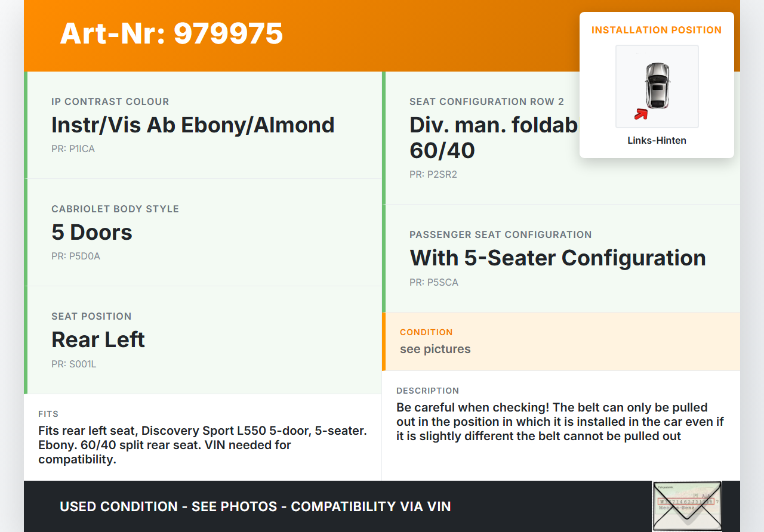
Task: Click the Installation Position heading
Action: pos(657,30)
